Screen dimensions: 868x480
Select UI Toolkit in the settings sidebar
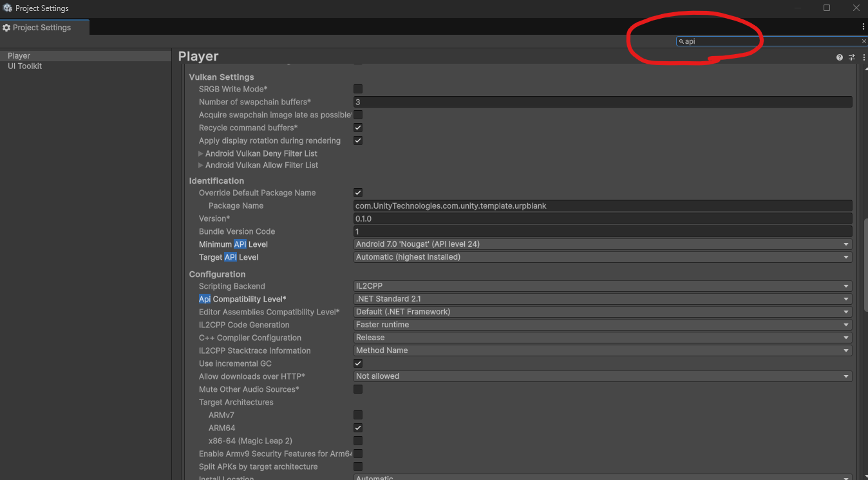[25, 66]
